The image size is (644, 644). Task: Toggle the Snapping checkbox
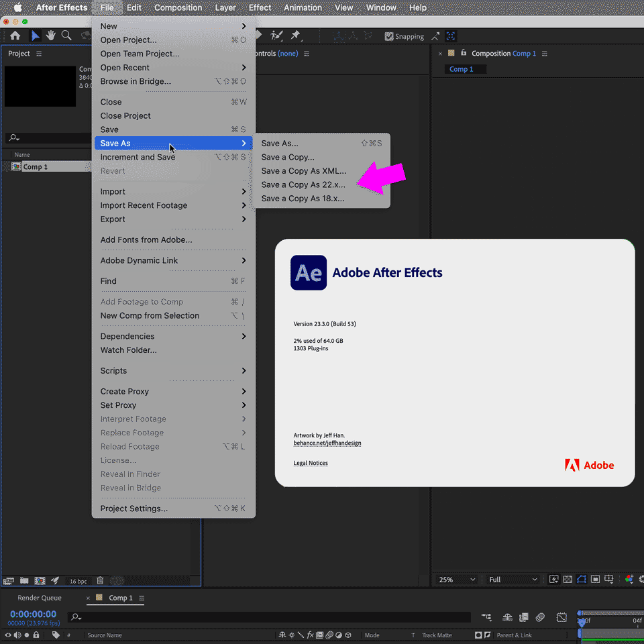point(388,36)
